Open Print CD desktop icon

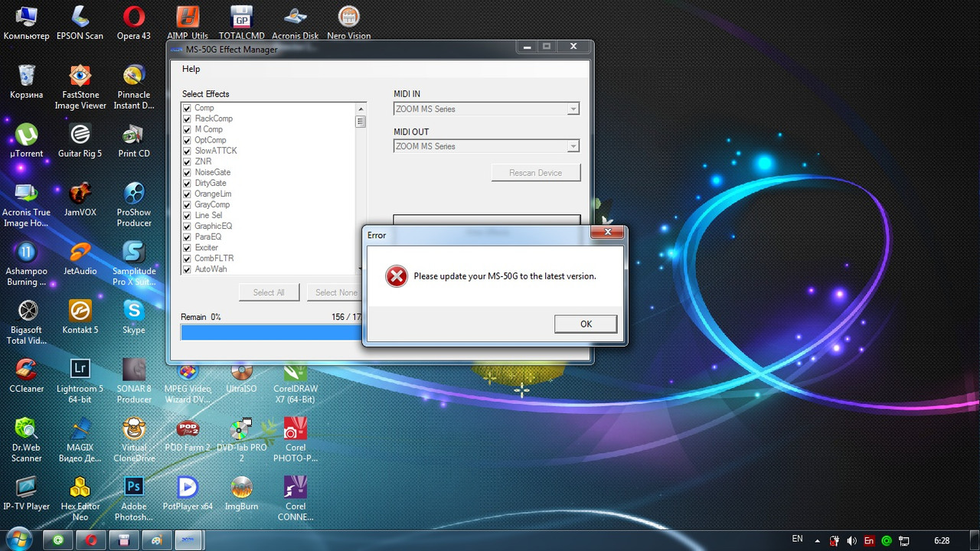pos(134,140)
